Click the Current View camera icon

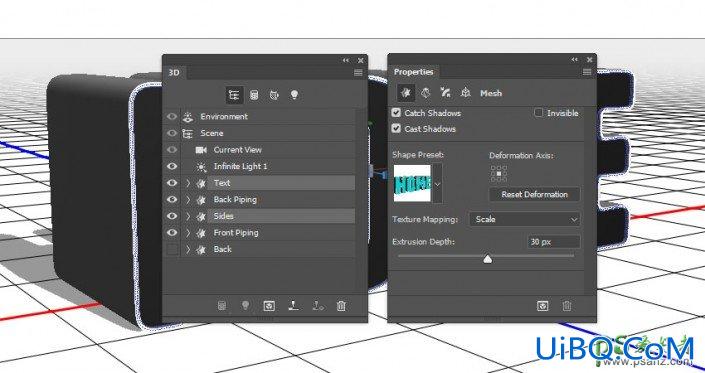coord(201,150)
